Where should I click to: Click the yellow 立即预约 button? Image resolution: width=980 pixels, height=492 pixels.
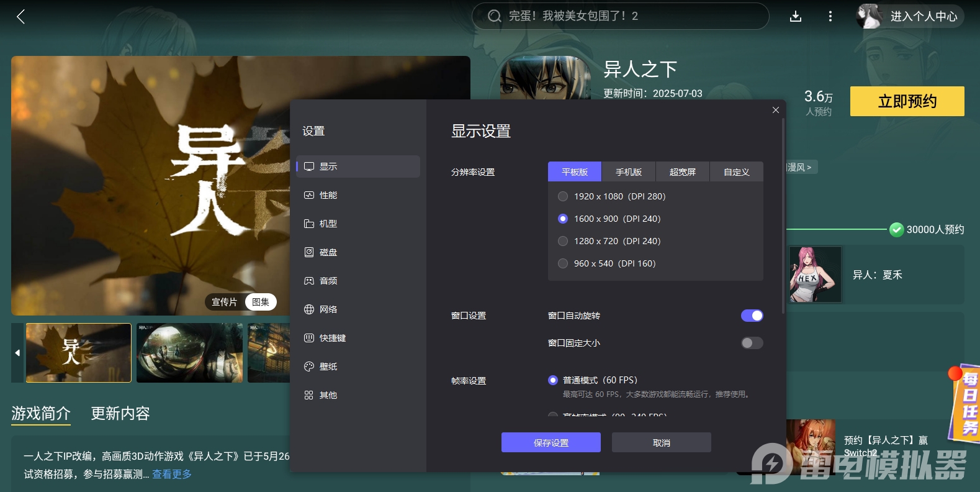[x=907, y=101]
